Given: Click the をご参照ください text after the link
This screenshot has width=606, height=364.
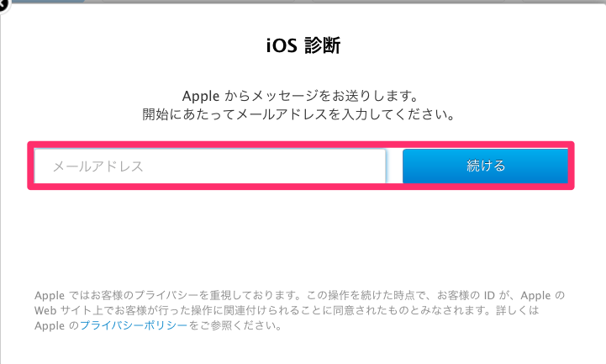Looking at the screenshot, I should click(234, 325).
